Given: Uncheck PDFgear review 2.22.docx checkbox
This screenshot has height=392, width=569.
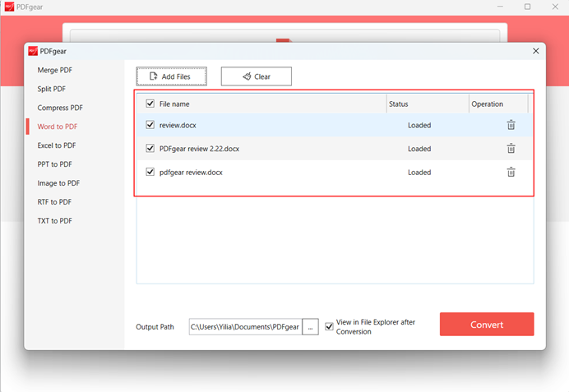Looking at the screenshot, I should click(x=150, y=148).
